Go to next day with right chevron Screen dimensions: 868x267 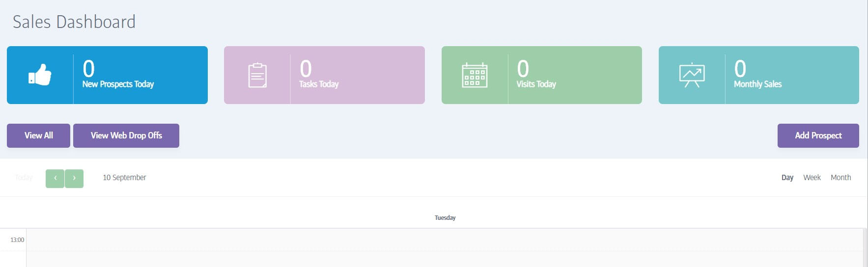point(74,179)
